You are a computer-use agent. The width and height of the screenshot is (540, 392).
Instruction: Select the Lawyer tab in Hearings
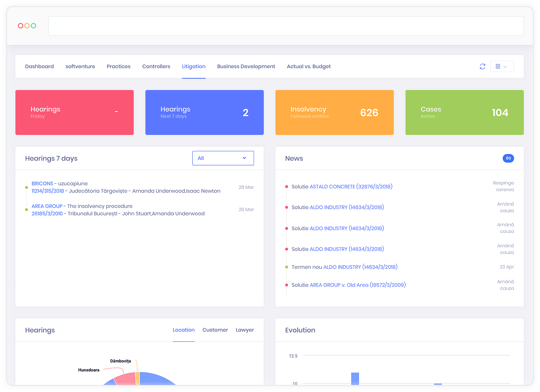pos(245,330)
